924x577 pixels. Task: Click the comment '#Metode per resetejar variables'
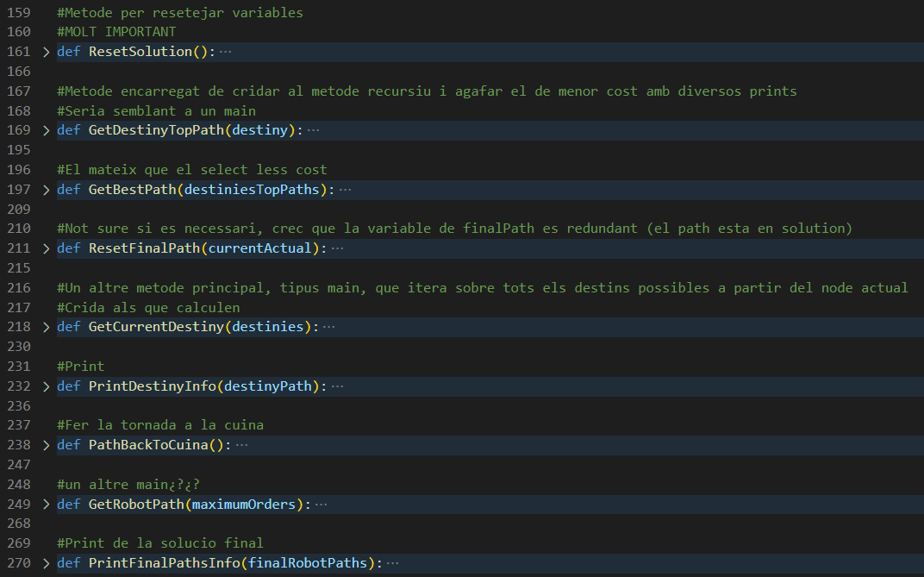pyautogui.click(x=180, y=12)
